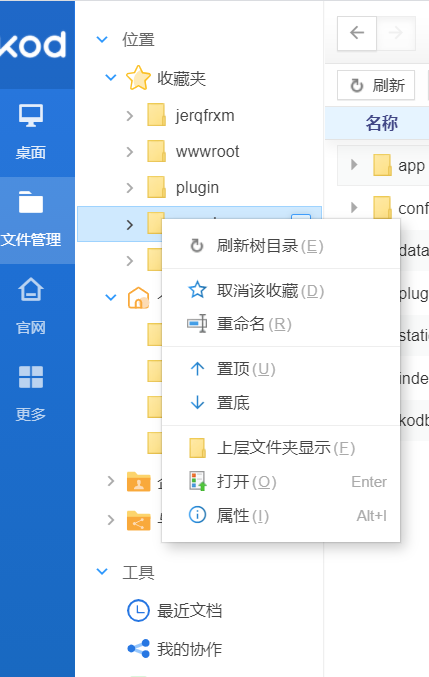The image size is (429, 677).
Task: Click the 名称 column header
Action: pos(382,123)
